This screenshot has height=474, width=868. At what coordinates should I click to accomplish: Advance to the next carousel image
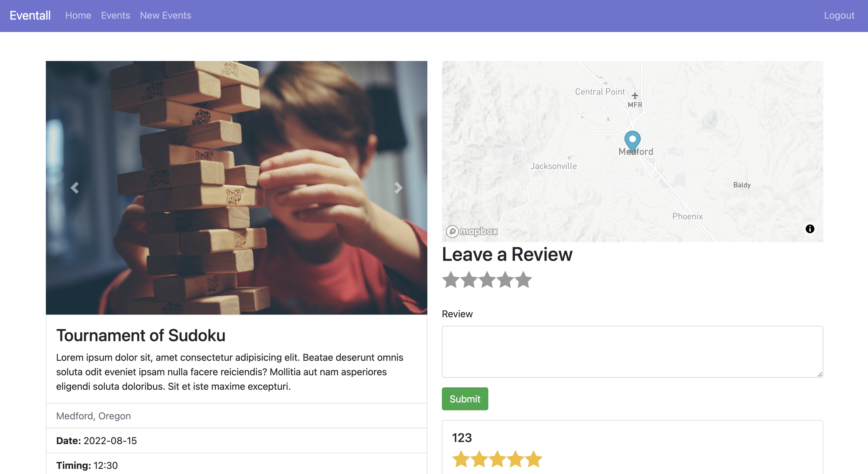tap(399, 188)
